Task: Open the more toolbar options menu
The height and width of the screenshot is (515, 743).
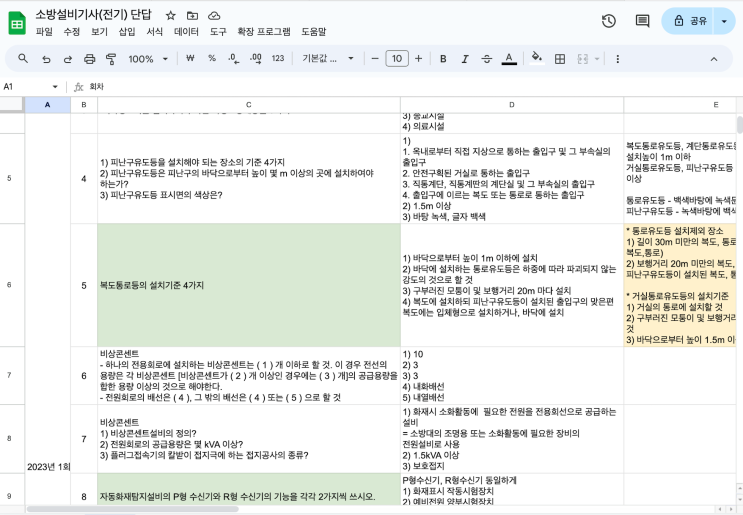Action: 617,59
